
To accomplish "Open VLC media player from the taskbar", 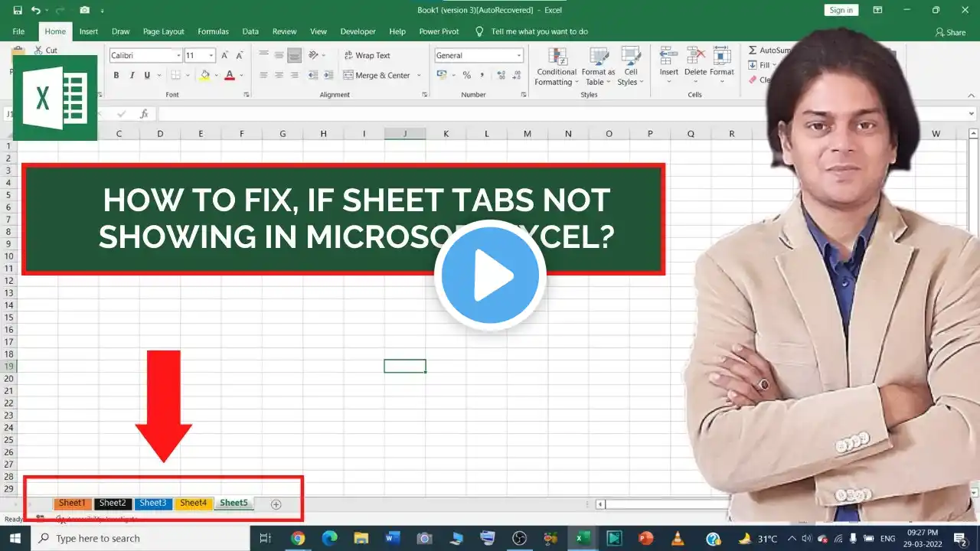I will [x=677, y=539].
